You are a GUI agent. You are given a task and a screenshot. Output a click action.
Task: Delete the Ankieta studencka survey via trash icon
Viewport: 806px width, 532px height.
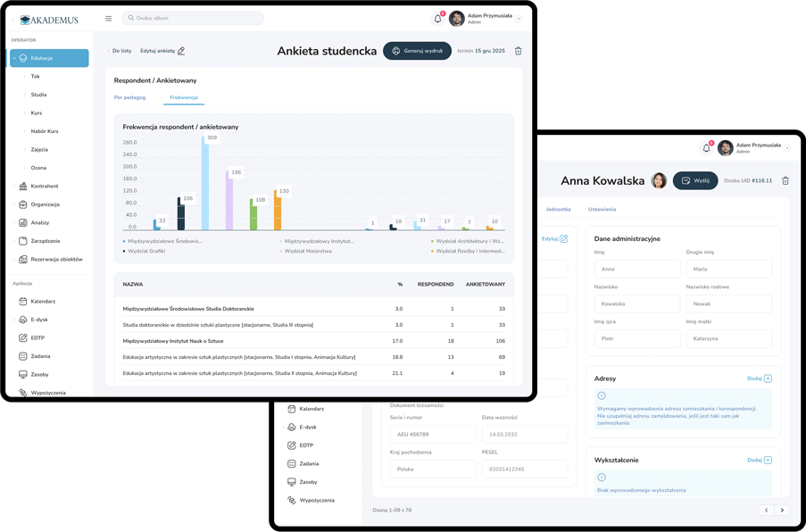[519, 51]
